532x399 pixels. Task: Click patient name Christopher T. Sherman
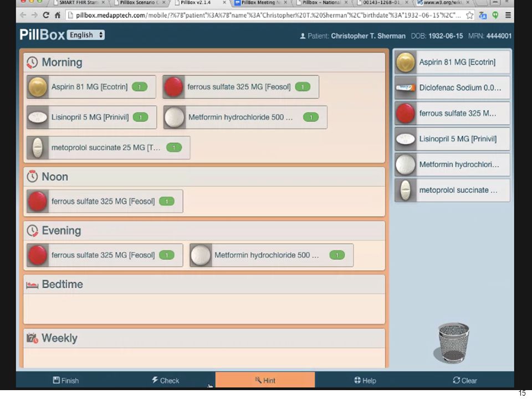(x=368, y=36)
